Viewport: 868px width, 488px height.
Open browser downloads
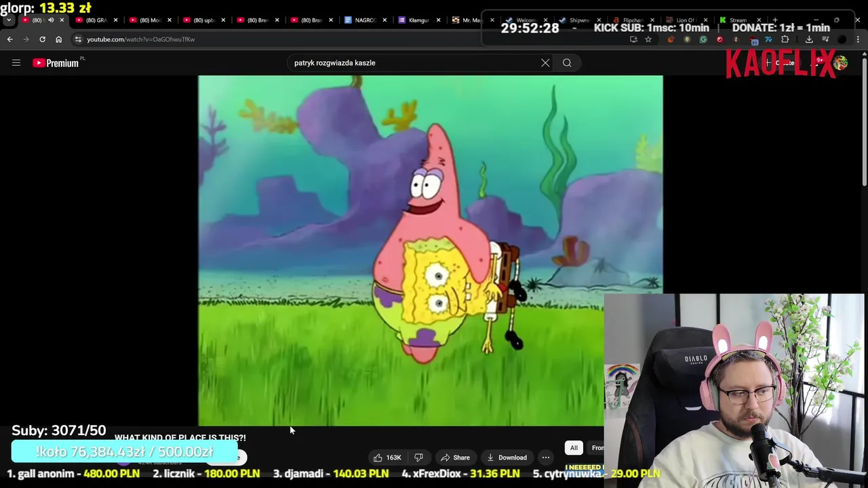tap(809, 39)
